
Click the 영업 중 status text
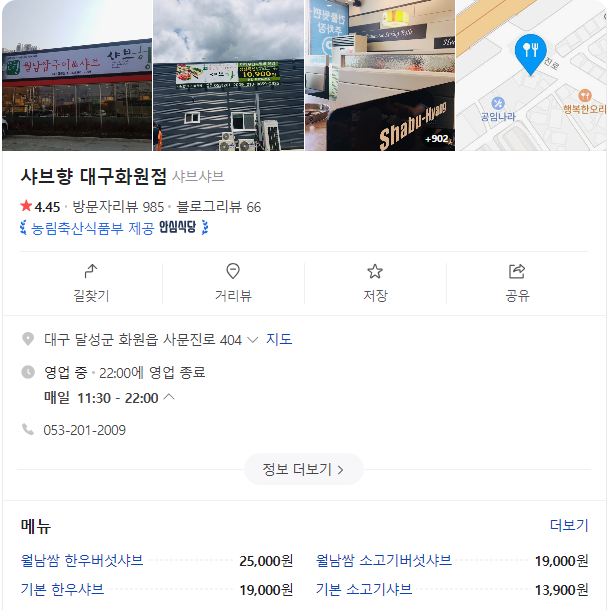(x=65, y=373)
